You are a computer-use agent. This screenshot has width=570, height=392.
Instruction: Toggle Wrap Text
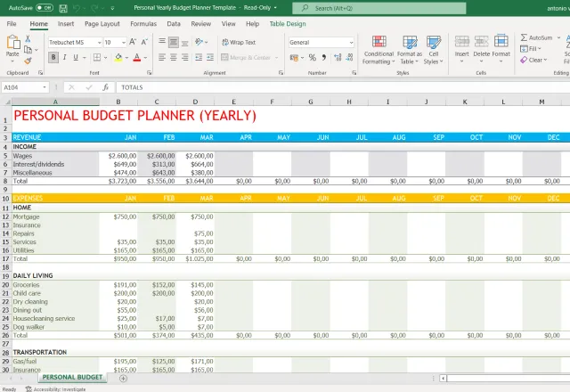click(239, 42)
